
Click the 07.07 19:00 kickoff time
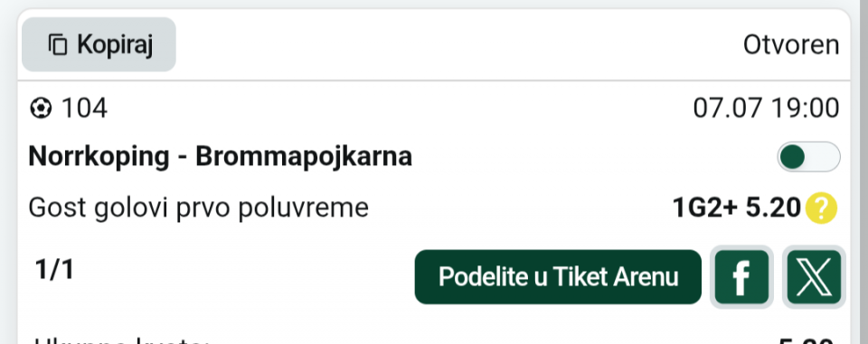click(x=766, y=107)
